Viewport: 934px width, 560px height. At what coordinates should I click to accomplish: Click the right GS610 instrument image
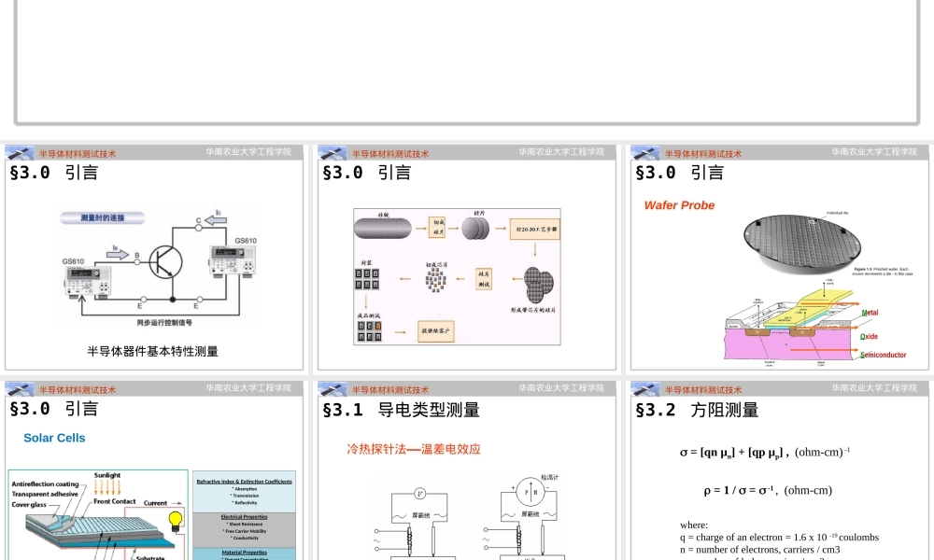[233, 260]
